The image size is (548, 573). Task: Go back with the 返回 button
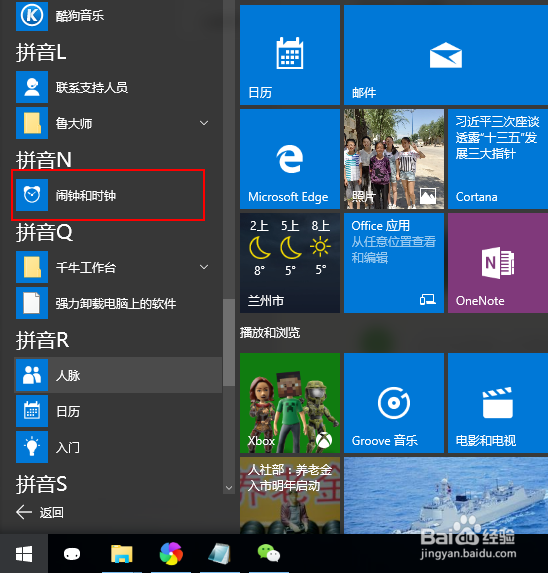40,512
